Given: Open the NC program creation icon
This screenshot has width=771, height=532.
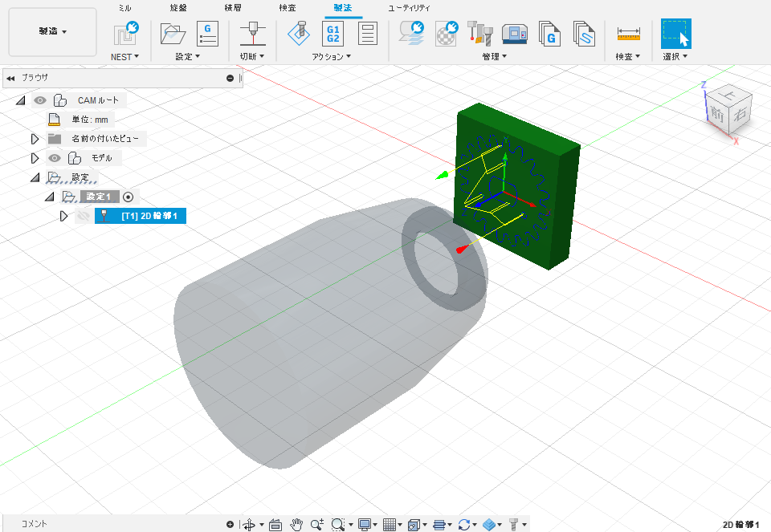Looking at the screenshot, I should 207,34.
